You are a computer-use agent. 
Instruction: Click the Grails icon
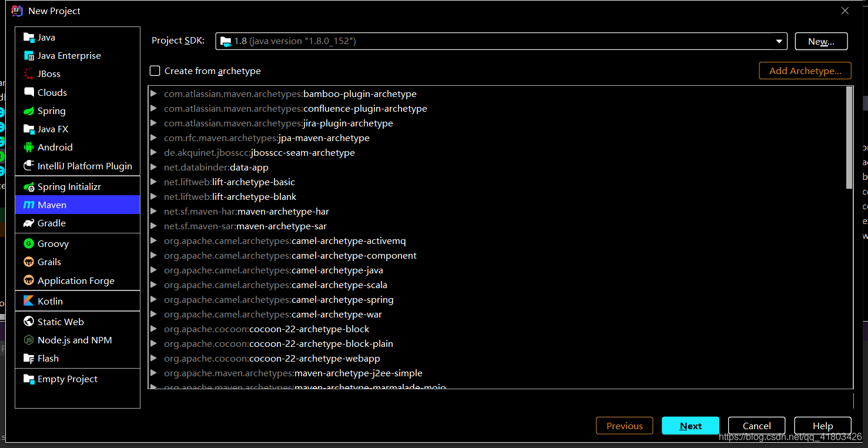click(x=29, y=262)
